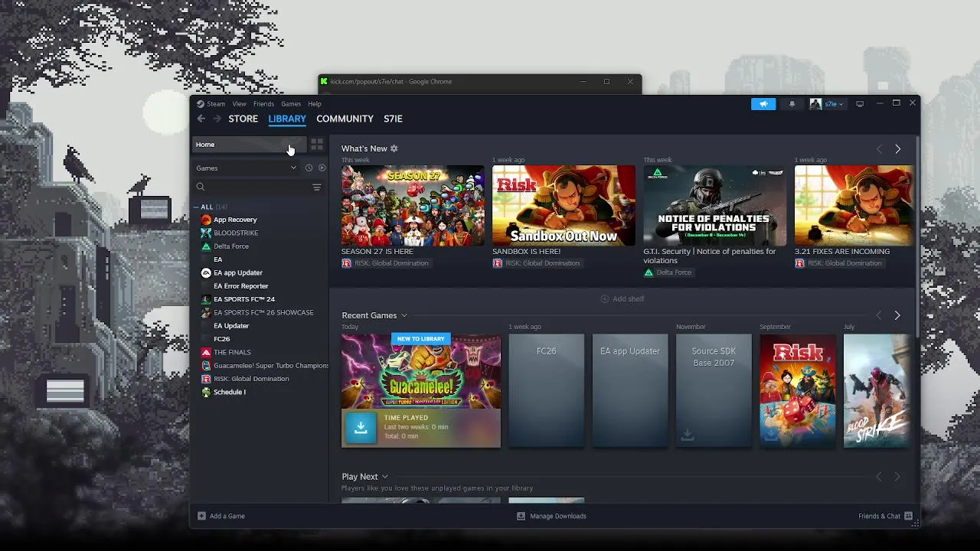Open the Steam menu
This screenshot has height=551, width=980.
pyautogui.click(x=211, y=104)
